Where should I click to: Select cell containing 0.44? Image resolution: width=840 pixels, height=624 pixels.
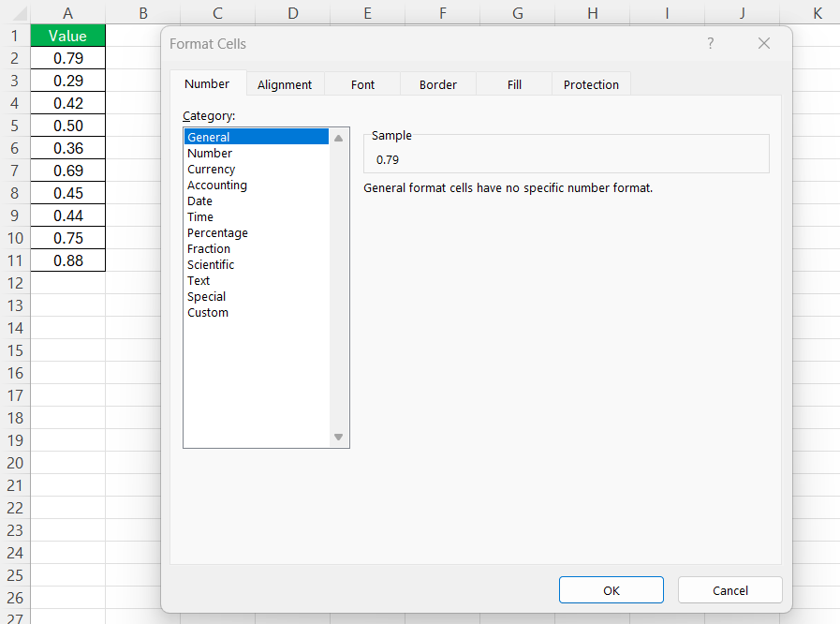click(68, 215)
